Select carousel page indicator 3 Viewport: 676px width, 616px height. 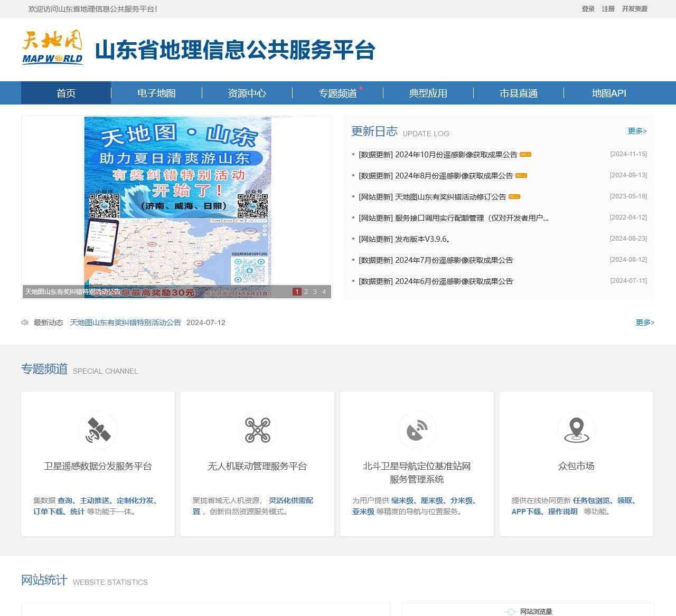pyautogui.click(x=315, y=291)
